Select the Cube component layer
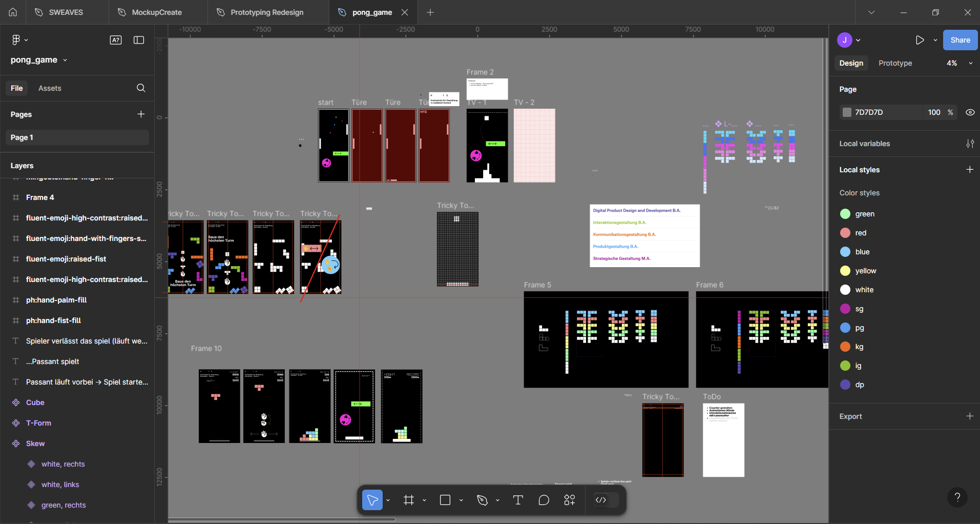Viewport: 980px width, 524px height. pos(35,402)
